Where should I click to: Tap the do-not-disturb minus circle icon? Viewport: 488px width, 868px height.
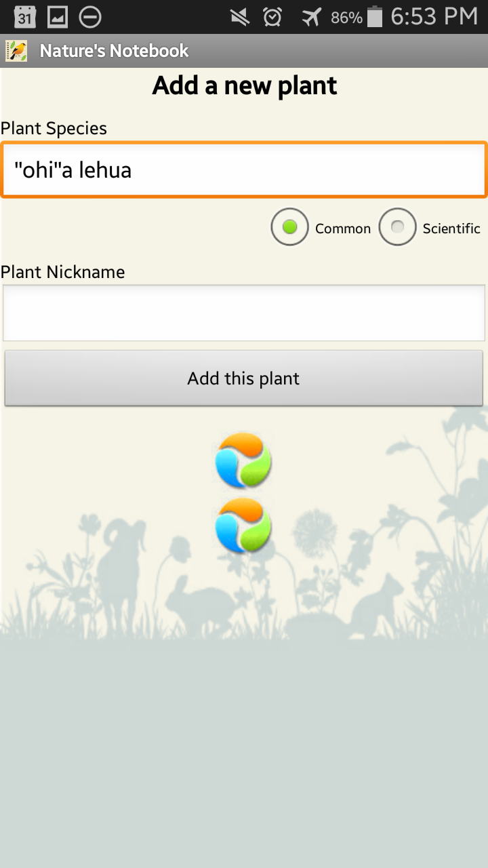(x=90, y=17)
